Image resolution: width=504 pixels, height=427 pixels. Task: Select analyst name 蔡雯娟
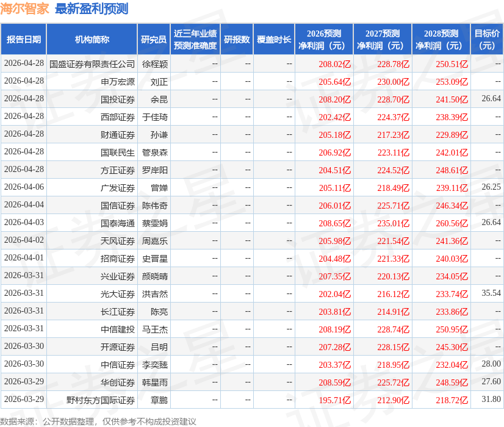[155, 223]
